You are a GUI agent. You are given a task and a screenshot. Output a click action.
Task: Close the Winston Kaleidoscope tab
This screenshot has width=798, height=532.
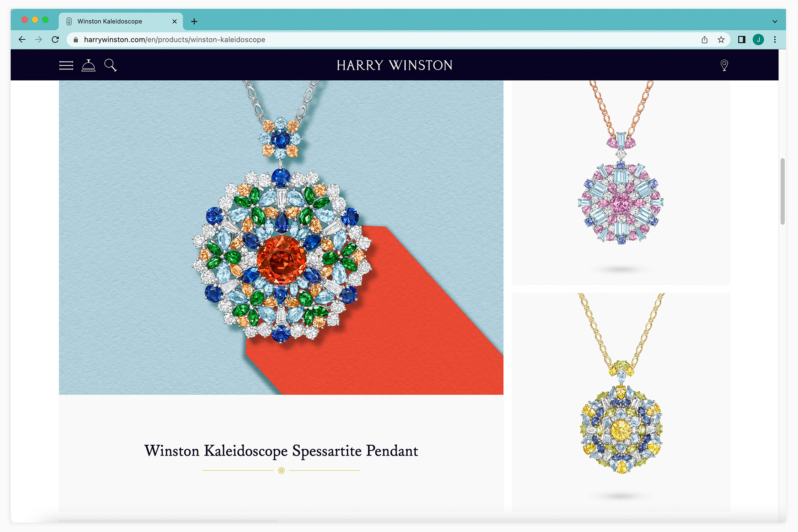(175, 21)
